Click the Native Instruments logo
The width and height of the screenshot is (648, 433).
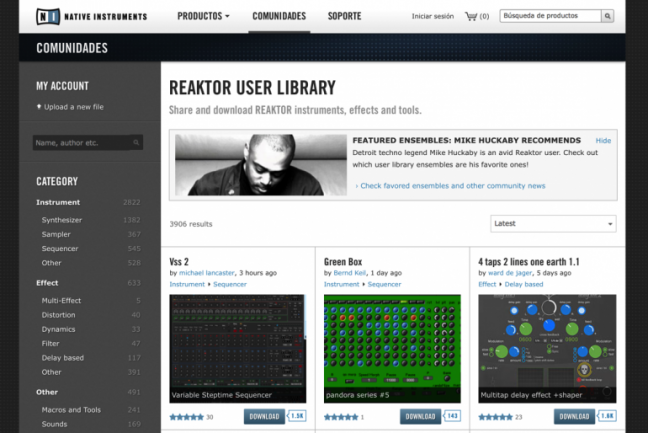tap(91, 17)
